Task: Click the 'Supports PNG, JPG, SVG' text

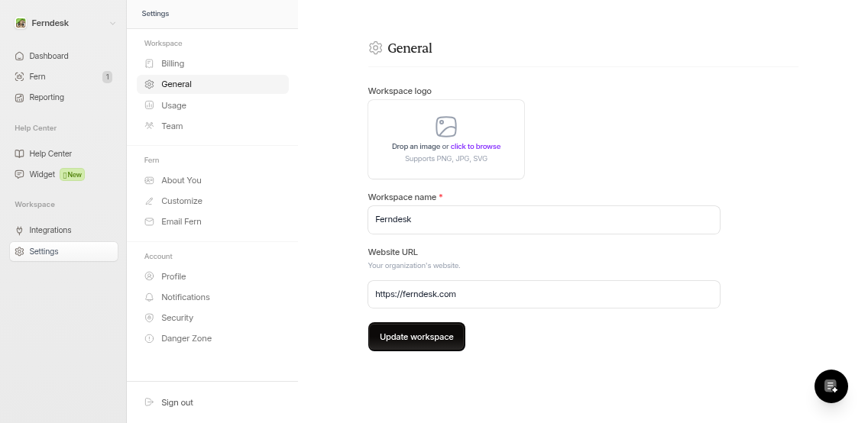Action: pyautogui.click(x=446, y=159)
